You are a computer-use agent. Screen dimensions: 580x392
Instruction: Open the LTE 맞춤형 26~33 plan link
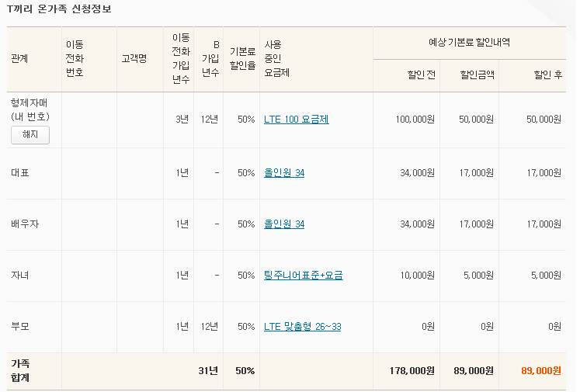point(302,327)
